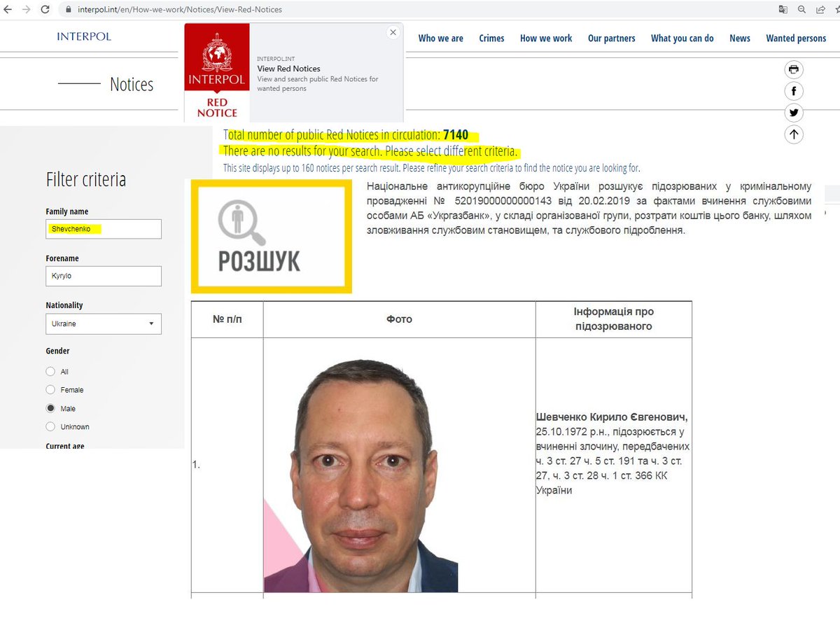Open the 'Our partners' menu
Viewport: 840px width, 635px height.
point(612,39)
